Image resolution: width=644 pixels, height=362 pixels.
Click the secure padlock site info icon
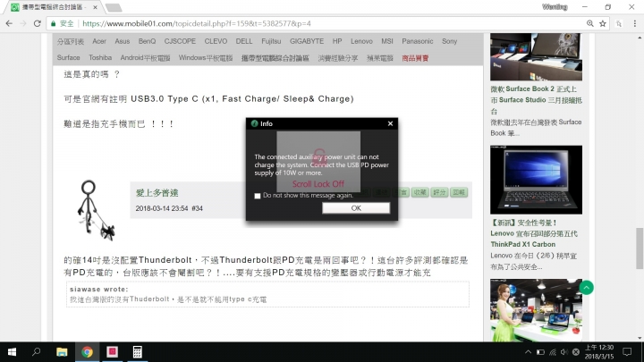(53, 24)
